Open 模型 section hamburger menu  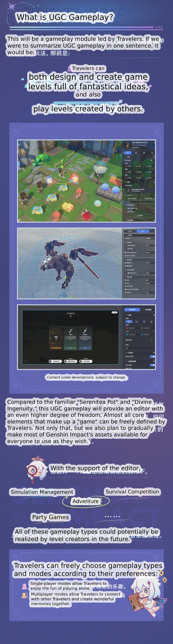coord(154,182)
